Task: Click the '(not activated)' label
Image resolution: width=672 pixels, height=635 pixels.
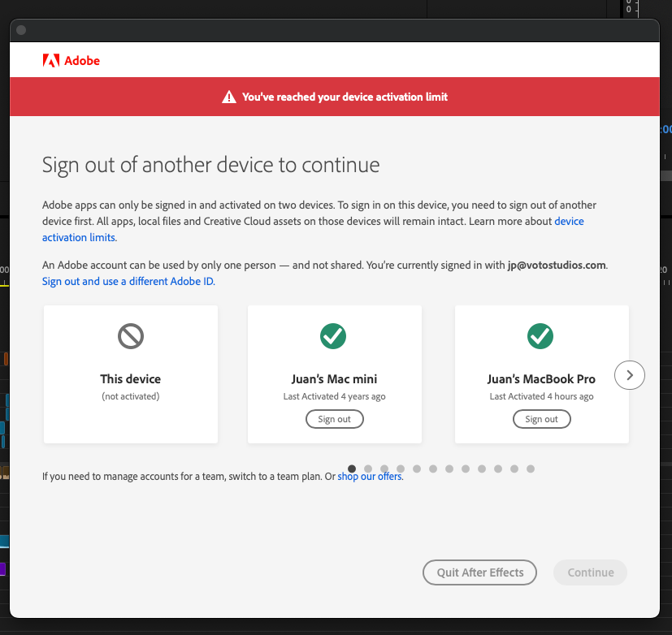Action: point(131,396)
